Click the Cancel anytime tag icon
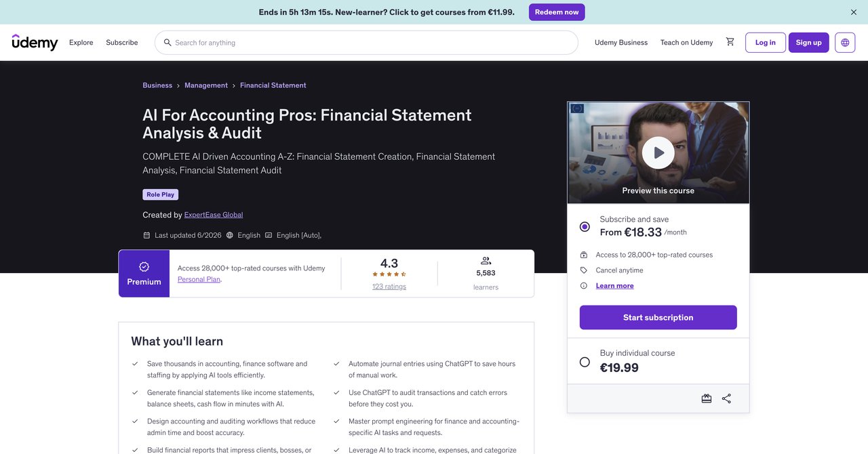The height and width of the screenshot is (454, 868). pyautogui.click(x=584, y=270)
